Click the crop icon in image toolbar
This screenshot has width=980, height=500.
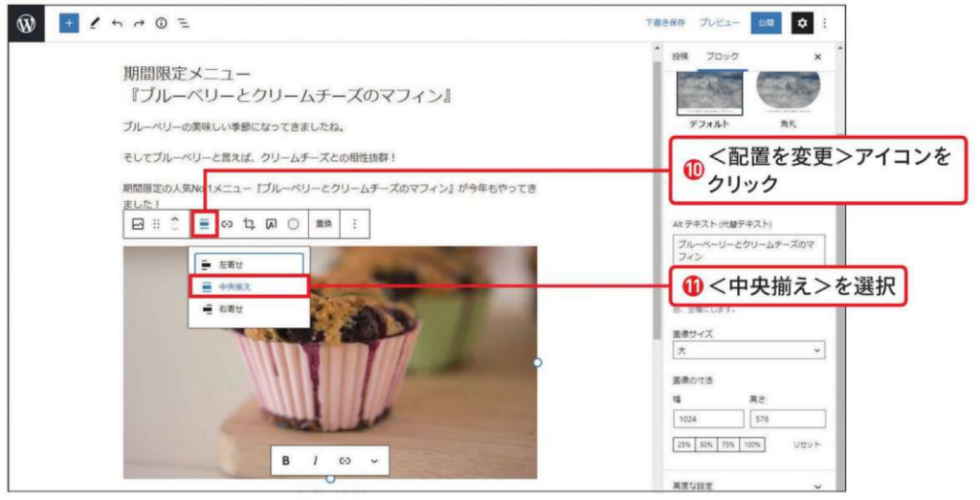pos(249,223)
